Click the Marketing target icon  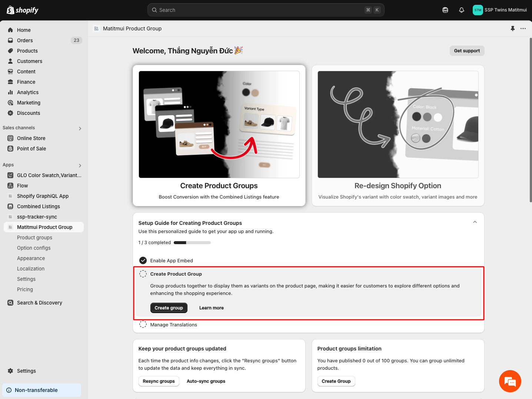tap(10, 103)
